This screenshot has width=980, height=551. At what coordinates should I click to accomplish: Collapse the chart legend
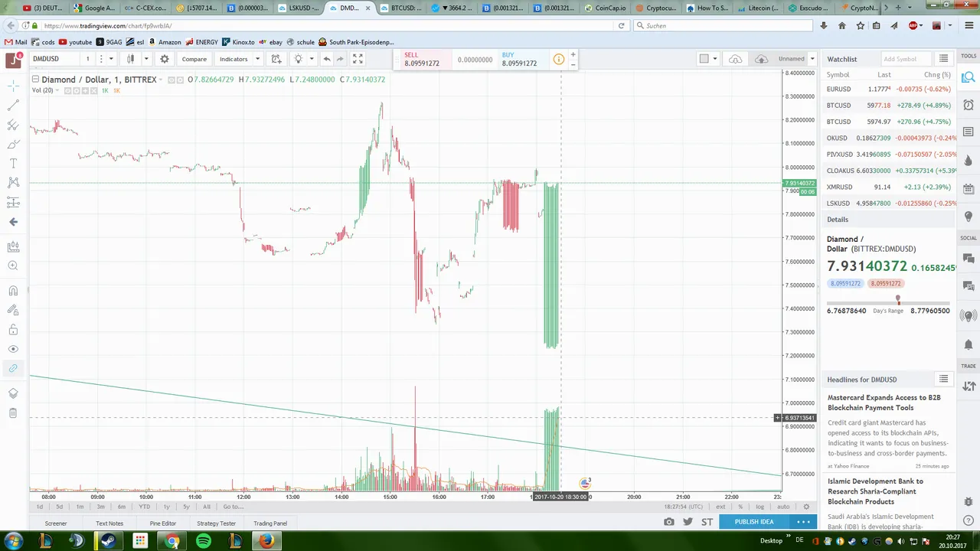[x=35, y=80]
